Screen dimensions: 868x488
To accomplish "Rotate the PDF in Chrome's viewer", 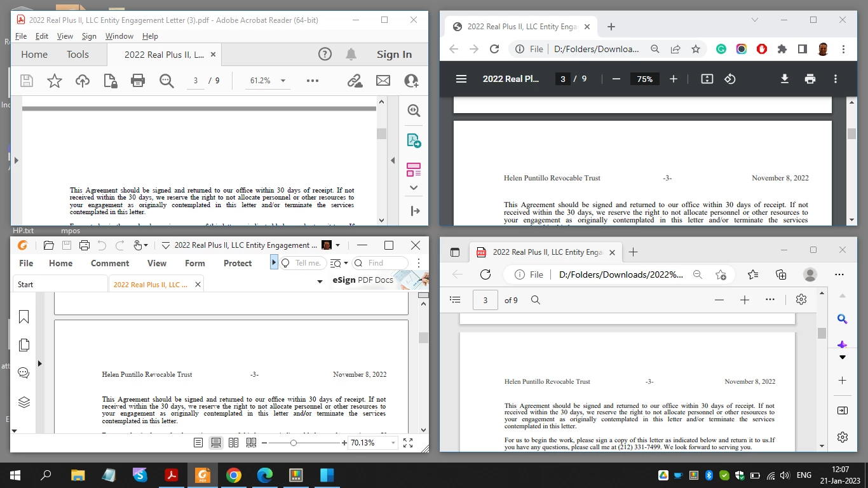I will [730, 79].
